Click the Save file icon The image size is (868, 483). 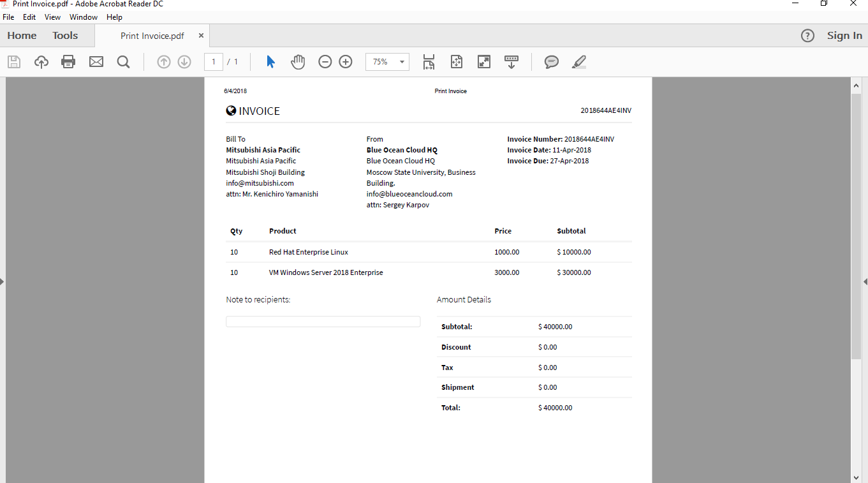[x=14, y=62]
